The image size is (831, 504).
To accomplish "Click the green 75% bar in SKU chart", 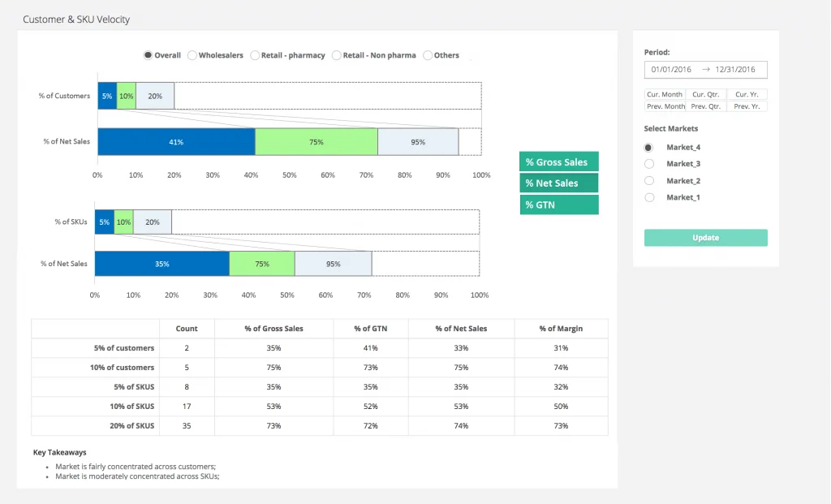I will (x=261, y=264).
